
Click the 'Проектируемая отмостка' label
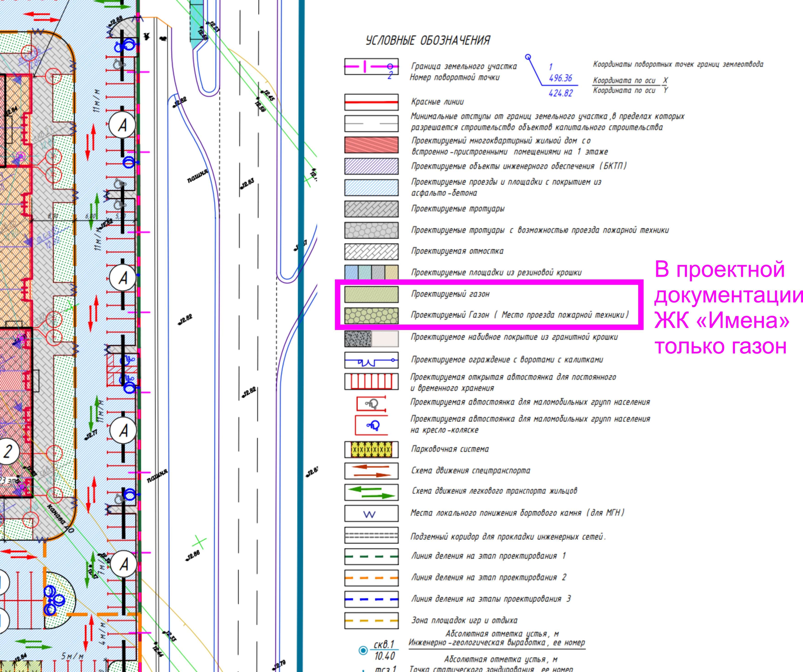457,251
